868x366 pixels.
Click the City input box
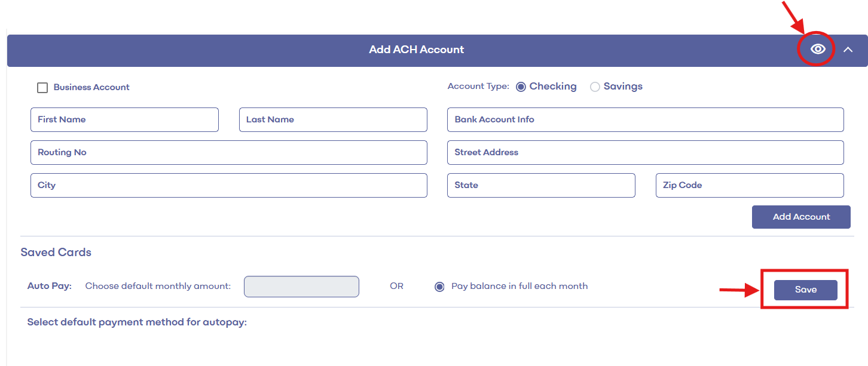pos(228,185)
